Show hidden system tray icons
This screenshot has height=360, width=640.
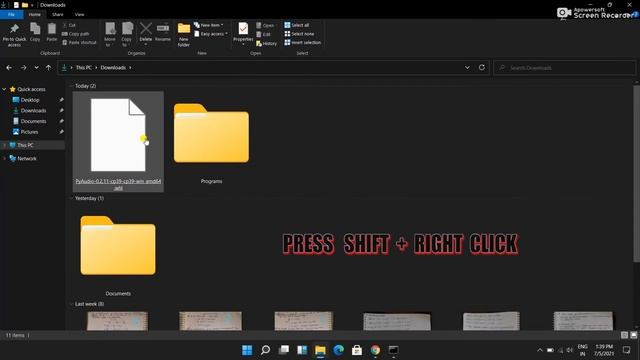[x=540, y=350]
